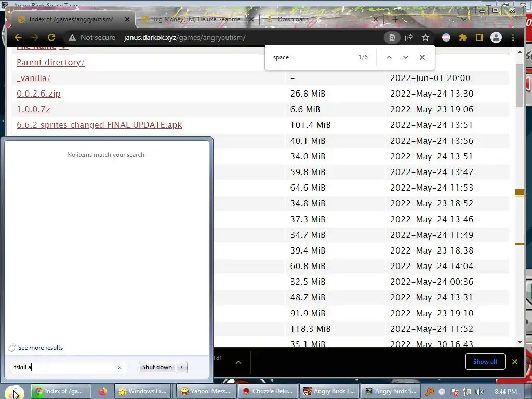The height and width of the screenshot is (399, 532).
Task: Open the Not secure site info
Action: tap(92, 37)
